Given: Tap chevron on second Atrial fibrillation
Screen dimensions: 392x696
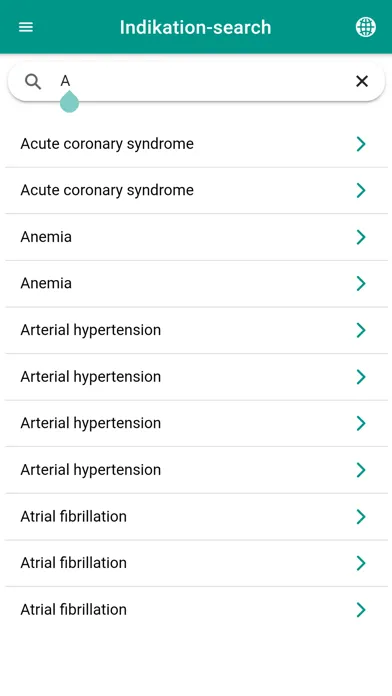Looking at the screenshot, I should 361,563.
